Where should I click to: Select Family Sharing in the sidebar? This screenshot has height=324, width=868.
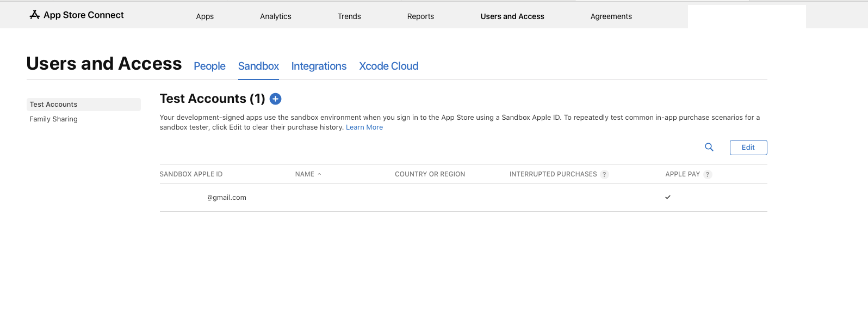[x=54, y=119]
